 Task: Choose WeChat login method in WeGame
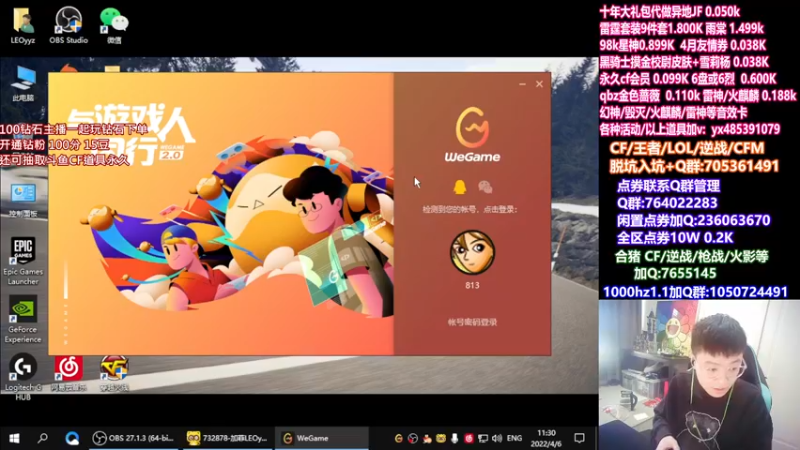[485, 187]
